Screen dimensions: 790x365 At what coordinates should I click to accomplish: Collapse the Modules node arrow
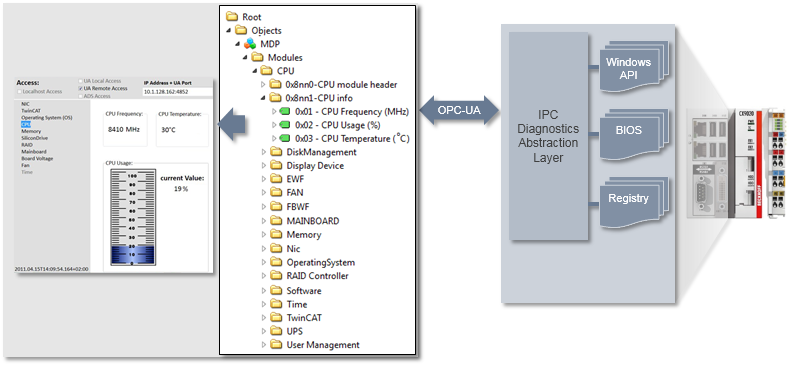[246, 57]
